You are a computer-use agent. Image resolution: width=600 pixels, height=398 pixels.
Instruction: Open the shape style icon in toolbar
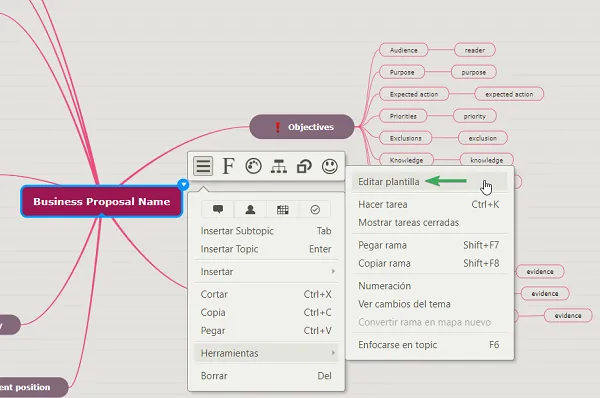[x=304, y=166]
